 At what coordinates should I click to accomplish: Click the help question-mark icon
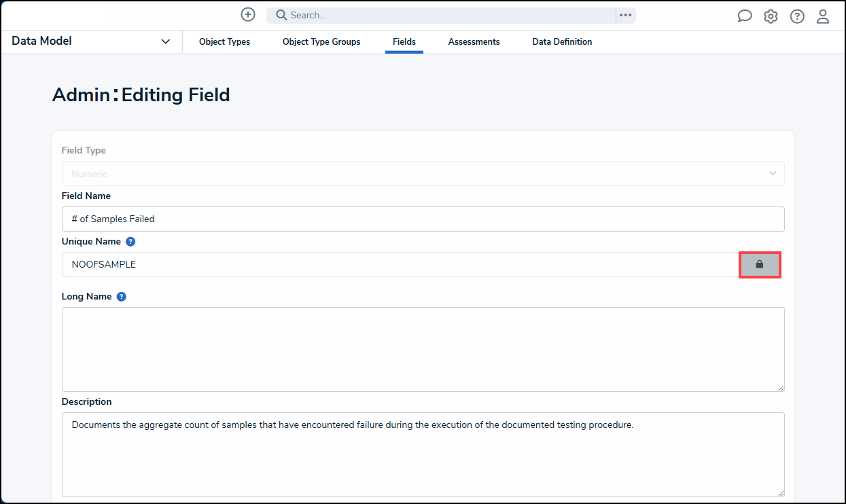[x=796, y=16]
